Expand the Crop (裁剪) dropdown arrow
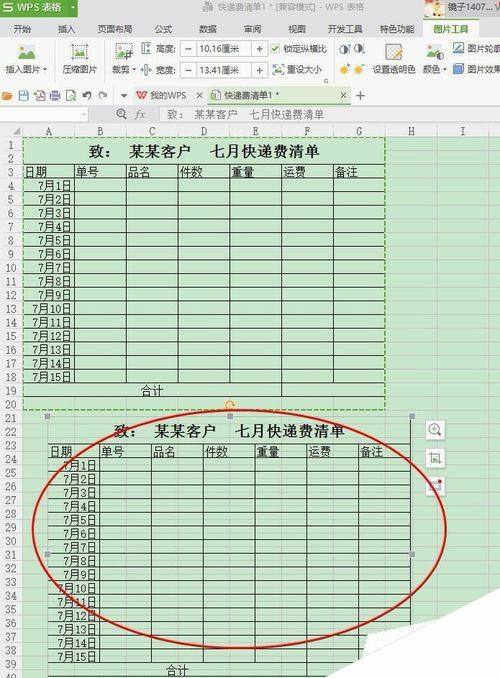The image size is (500, 678). tap(134, 70)
